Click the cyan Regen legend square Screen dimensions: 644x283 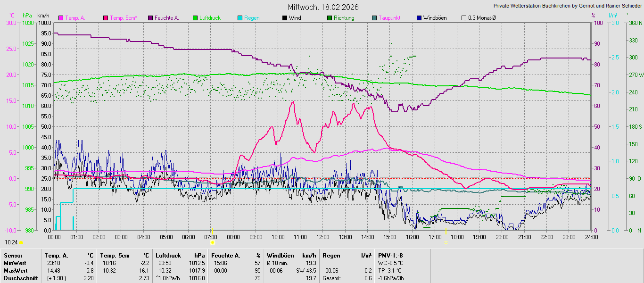pos(240,18)
